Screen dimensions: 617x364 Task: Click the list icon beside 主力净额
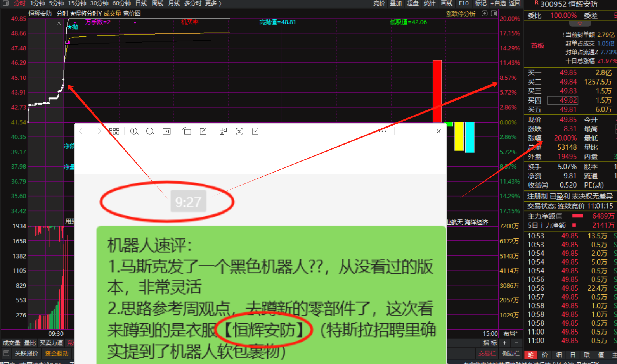coord(559,216)
